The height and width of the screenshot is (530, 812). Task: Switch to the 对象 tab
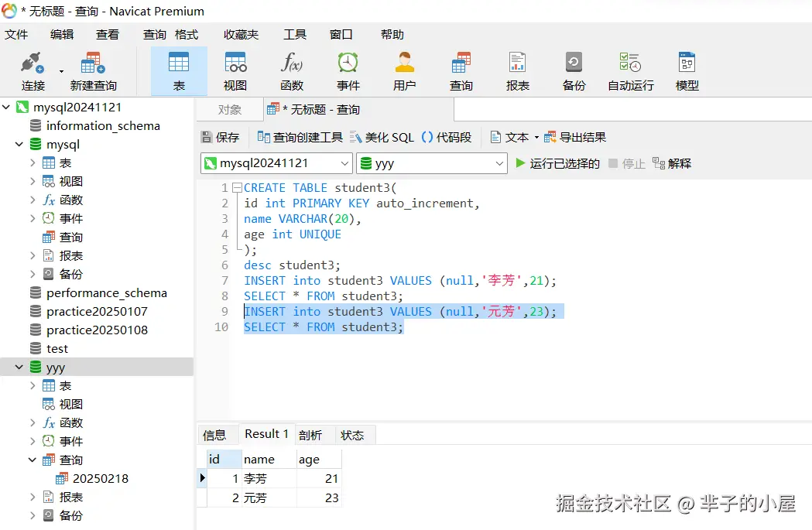(x=229, y=110)
